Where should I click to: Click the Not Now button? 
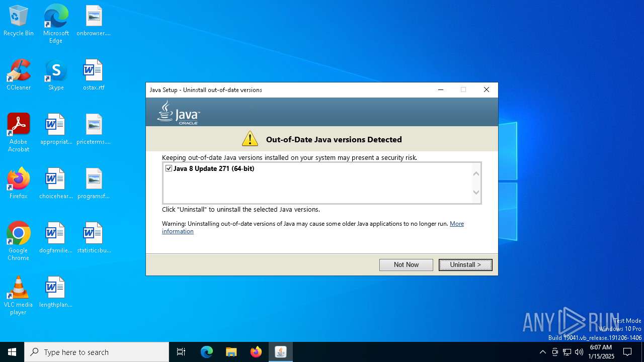(406, 264)
